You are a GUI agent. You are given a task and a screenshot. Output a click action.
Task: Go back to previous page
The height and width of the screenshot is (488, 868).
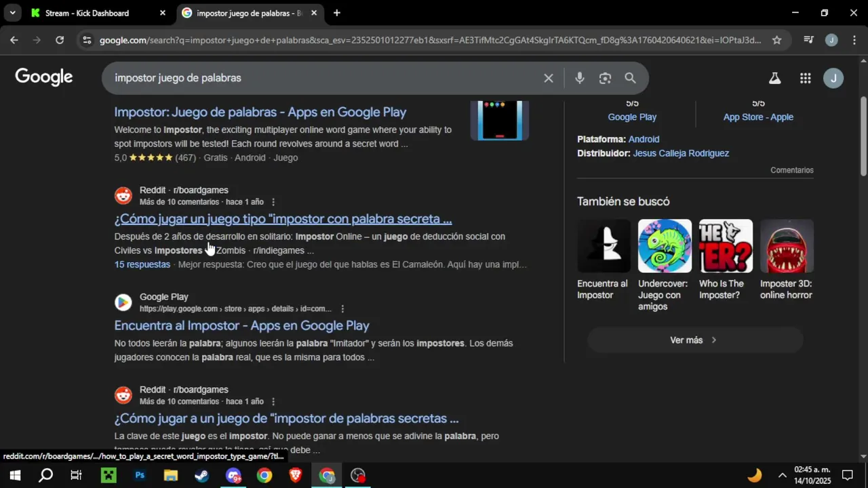[x=14, y=40]
